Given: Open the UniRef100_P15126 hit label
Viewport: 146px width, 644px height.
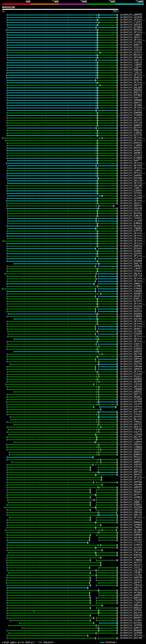Looking at the screenshot, I should pos(131,47).
